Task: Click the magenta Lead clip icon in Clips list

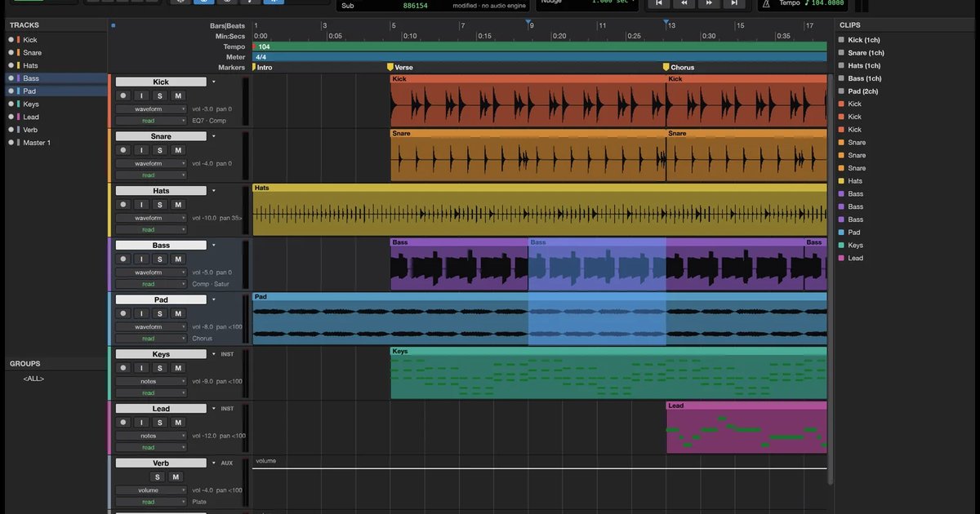Action: click(x=841, y=259)
